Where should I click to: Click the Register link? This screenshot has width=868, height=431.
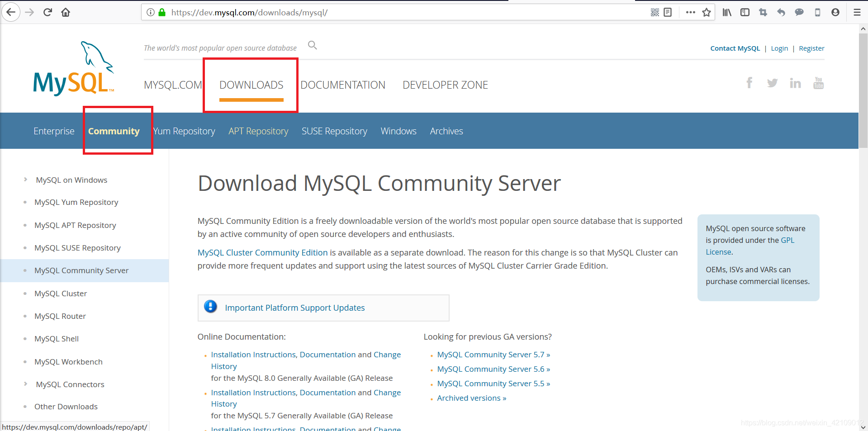pos(811,48)
